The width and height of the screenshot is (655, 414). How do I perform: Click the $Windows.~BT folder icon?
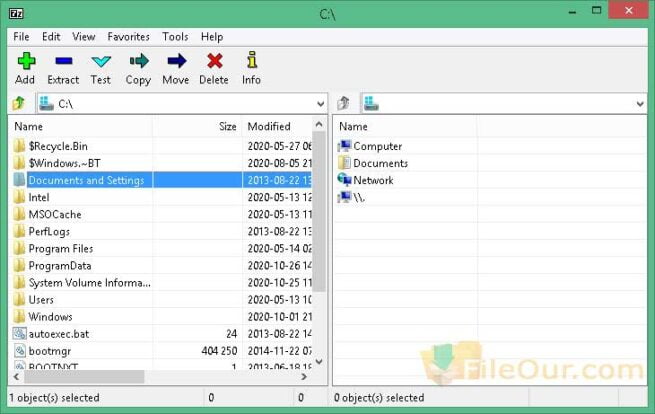[19, 163]
